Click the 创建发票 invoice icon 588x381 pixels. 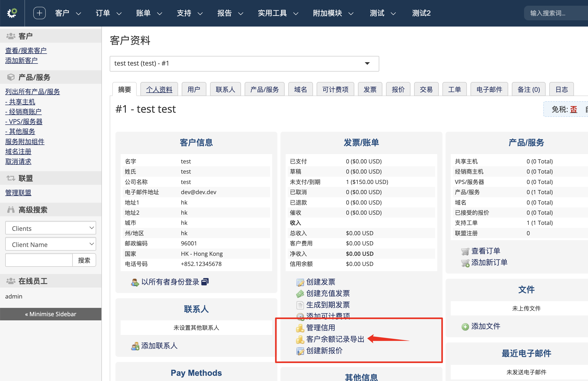pyautogui.click(x=300, y=282)
